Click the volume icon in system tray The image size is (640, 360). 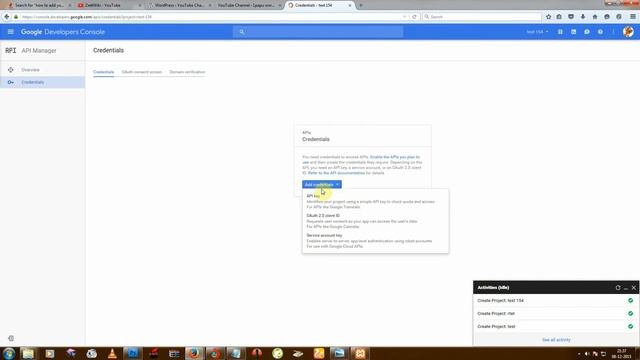click(x=587, y=354)
